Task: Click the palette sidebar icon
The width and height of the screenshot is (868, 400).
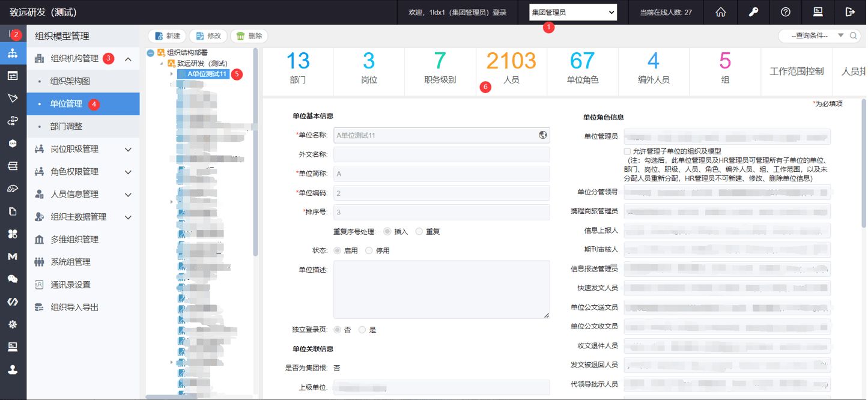Action: pyautogui.click(x=13, y=189)
